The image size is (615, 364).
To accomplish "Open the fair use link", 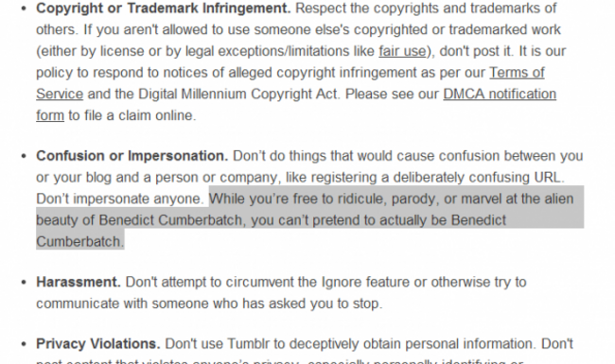I will coord(402,51).
